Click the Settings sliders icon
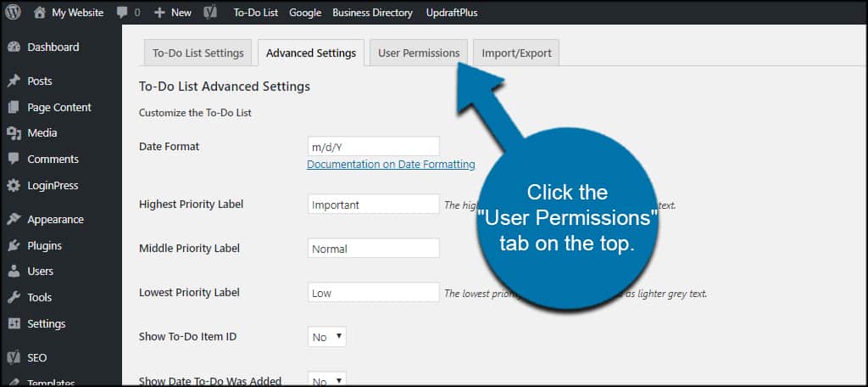 pyautogui.click(x=14, y=324)
